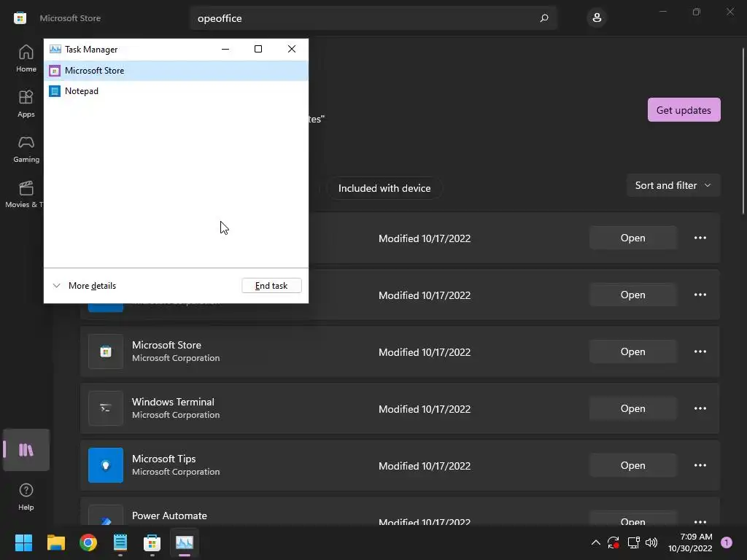Open Microsoft Store from library list
The height and width of the screenshot is (560, 747).
632,351
